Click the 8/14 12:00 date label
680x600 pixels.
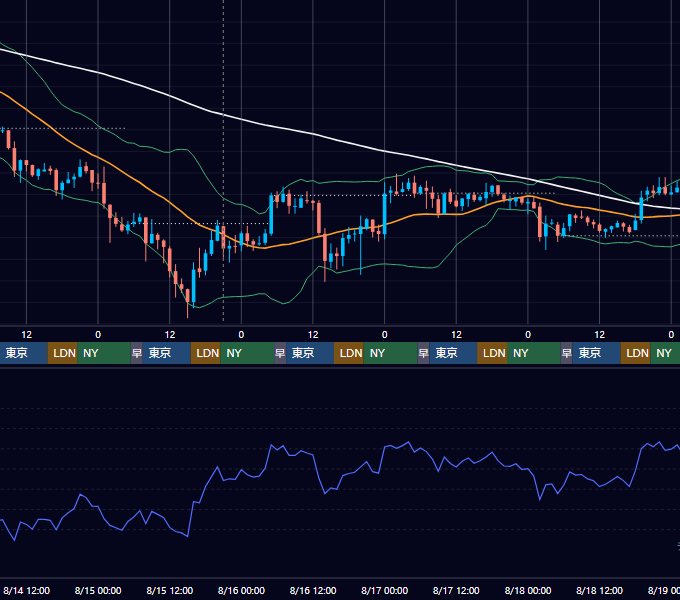tap(26, 590)
